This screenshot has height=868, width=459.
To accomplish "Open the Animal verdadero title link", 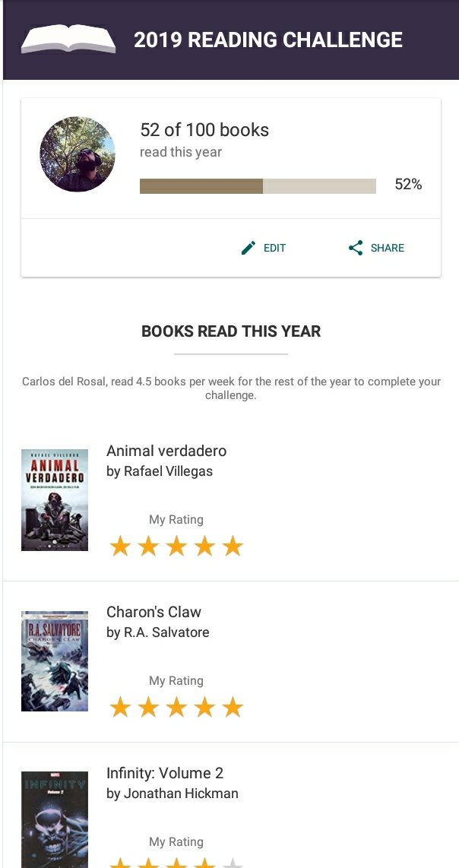I will pyautogui.click(x=166, y=451).
